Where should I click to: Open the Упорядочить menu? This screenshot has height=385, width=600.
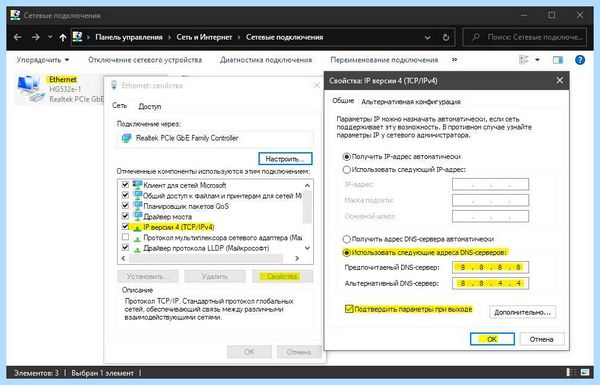point(43,60)
